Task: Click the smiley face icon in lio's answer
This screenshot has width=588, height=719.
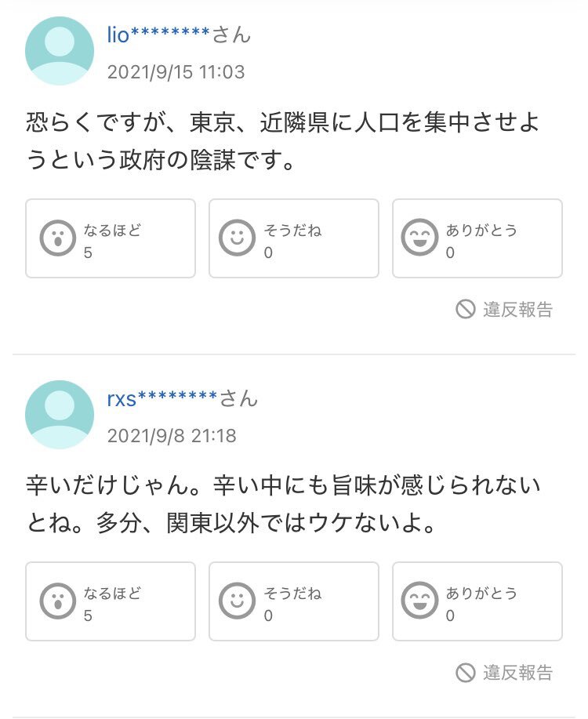Action: pos(237,238)
